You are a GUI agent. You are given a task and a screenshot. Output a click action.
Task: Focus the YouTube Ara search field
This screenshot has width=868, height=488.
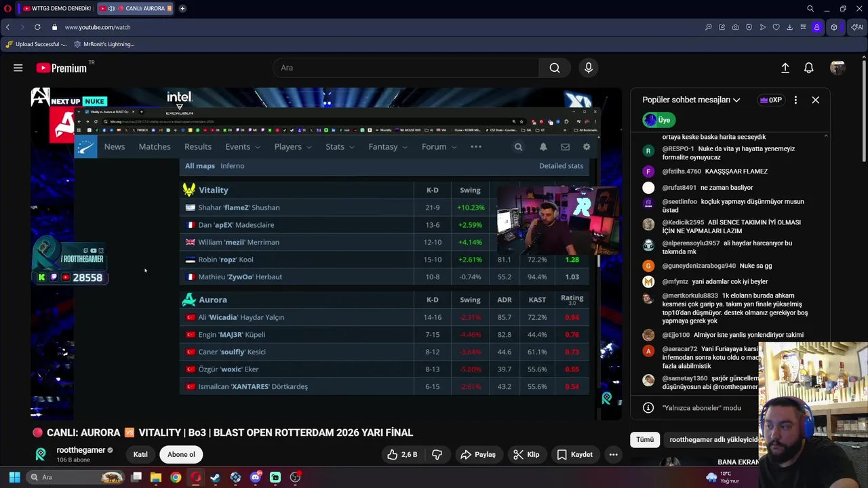coord(406,68)
